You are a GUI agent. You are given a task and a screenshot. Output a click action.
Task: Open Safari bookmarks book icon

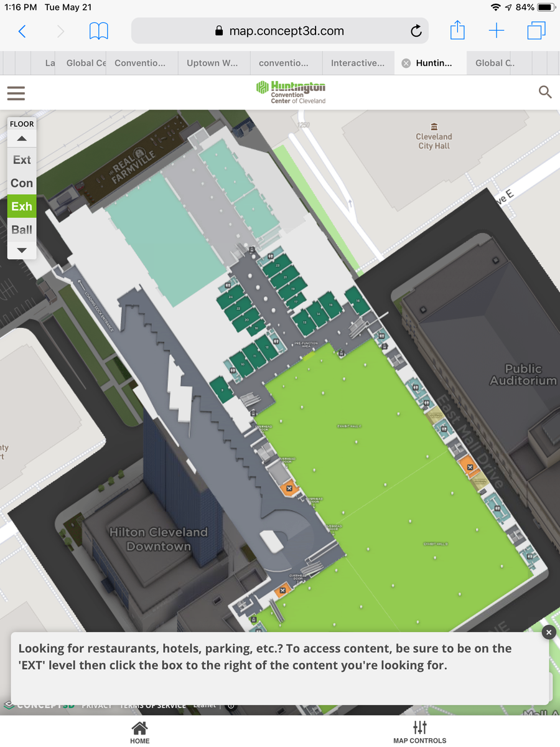click(x=99, y=31)
